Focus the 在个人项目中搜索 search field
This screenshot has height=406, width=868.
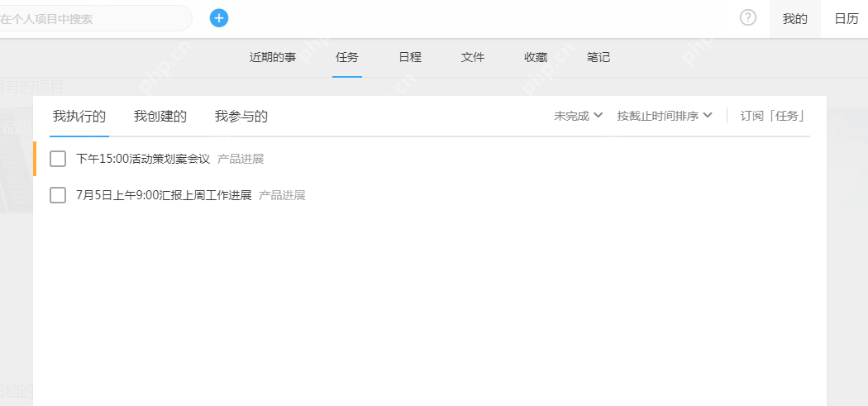coord(94,19)
